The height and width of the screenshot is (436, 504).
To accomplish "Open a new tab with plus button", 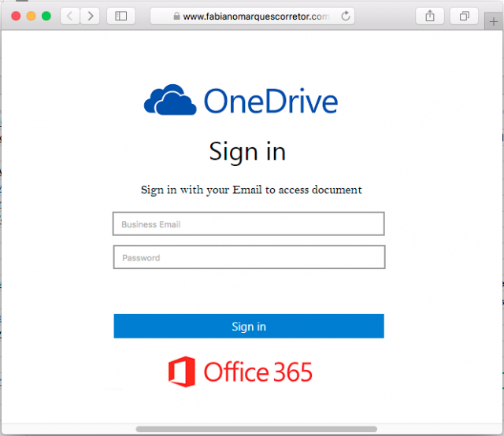I will point(494,22).
